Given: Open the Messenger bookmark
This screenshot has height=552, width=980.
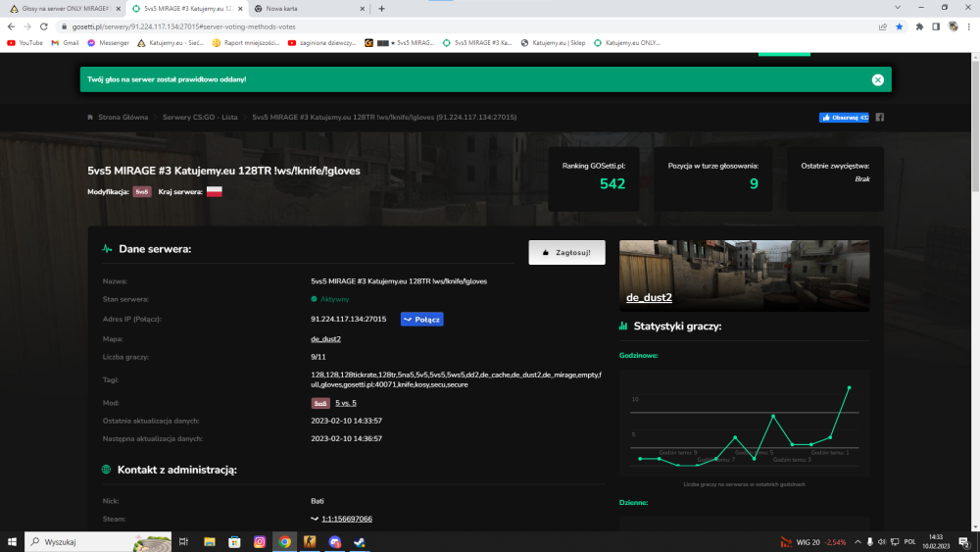Looking at the screenshot, I should [108, 43].
